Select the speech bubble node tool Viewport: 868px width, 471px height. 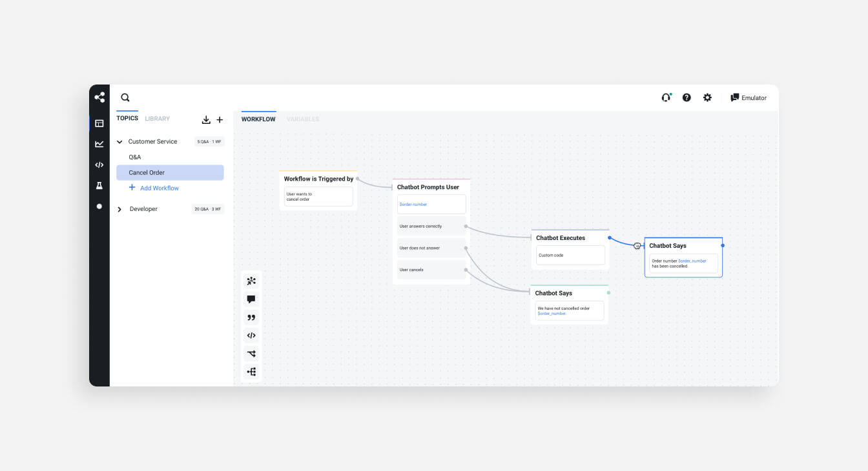pos(251,299)
